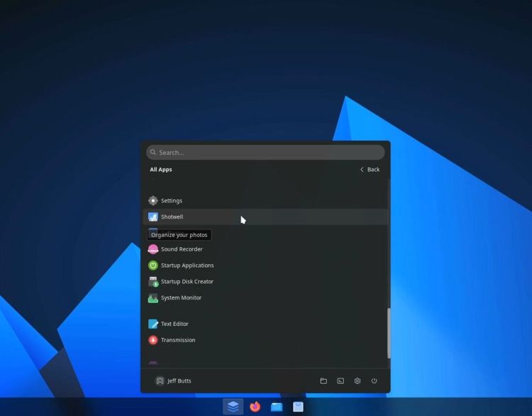Viewport: 532px width, 416px height.
Task: Open the file manager from the menu footer
Action: tap(323, 381)
